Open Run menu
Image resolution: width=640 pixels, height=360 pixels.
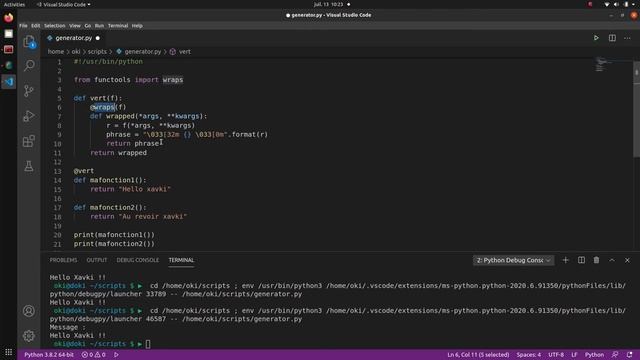pyautogui.click(x=99, y=26)
